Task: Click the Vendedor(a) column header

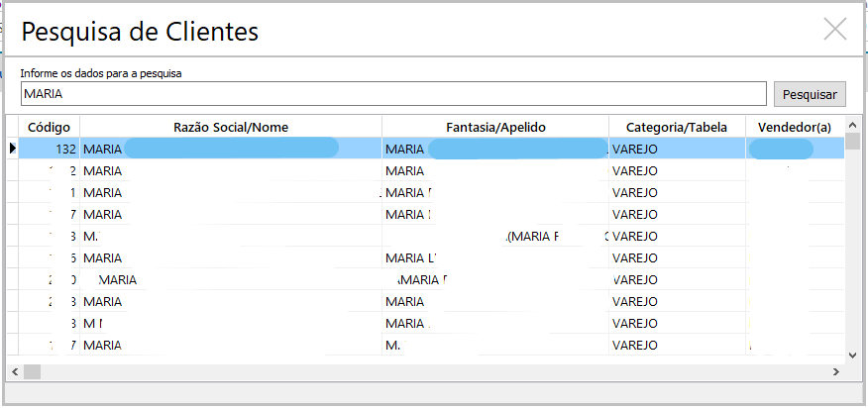Action: pyautogui.click(x=795, y=127)
